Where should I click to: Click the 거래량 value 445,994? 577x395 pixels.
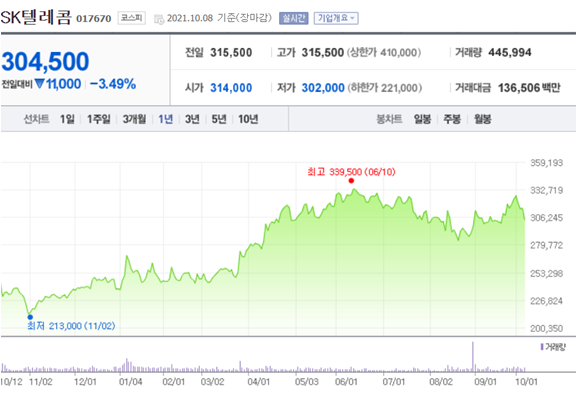click(x=510, y=53)
